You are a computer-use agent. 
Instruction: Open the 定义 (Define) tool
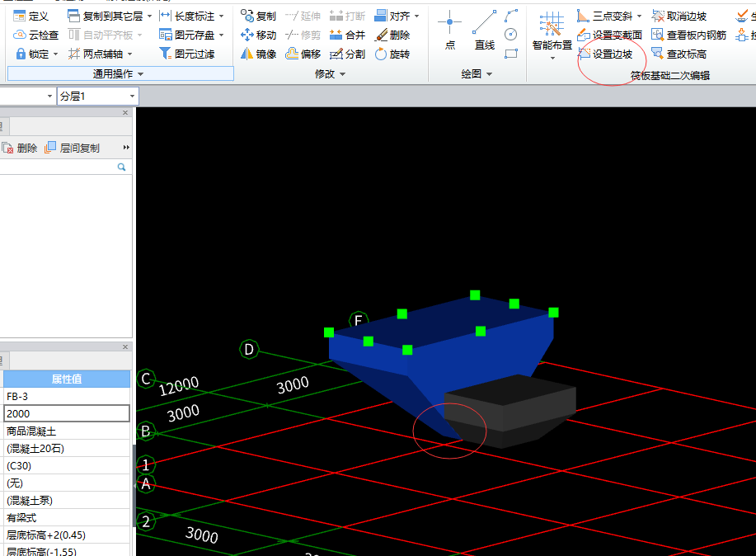click(31, 16)
